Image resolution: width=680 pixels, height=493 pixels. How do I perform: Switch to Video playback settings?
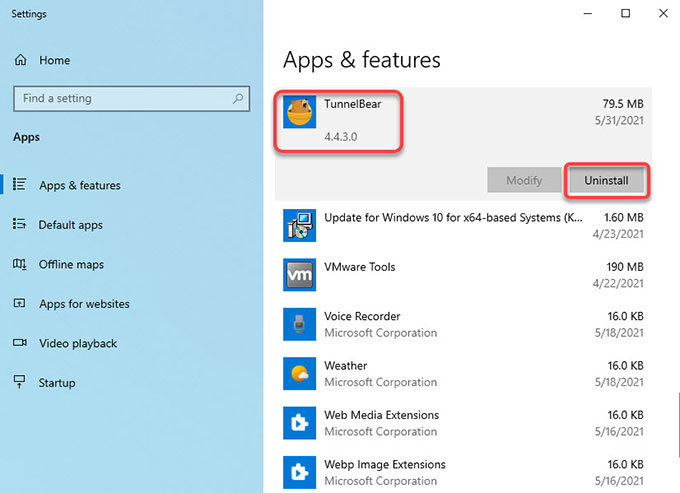coord(78,343)
